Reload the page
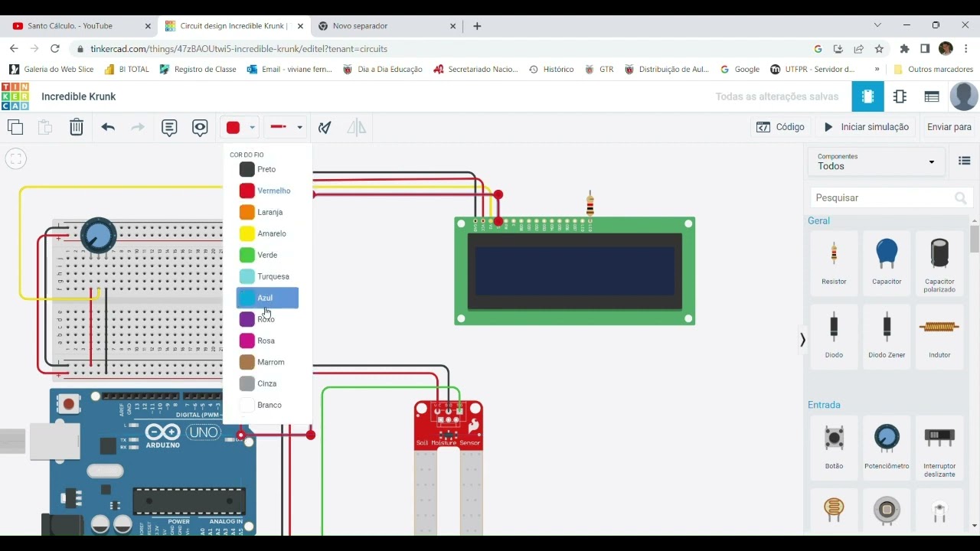This screenshot has width=980, height=551. (55, 48)
